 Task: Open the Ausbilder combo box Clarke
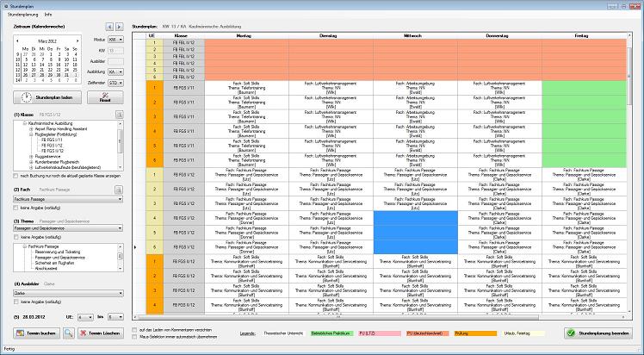(x=68, y=293)
